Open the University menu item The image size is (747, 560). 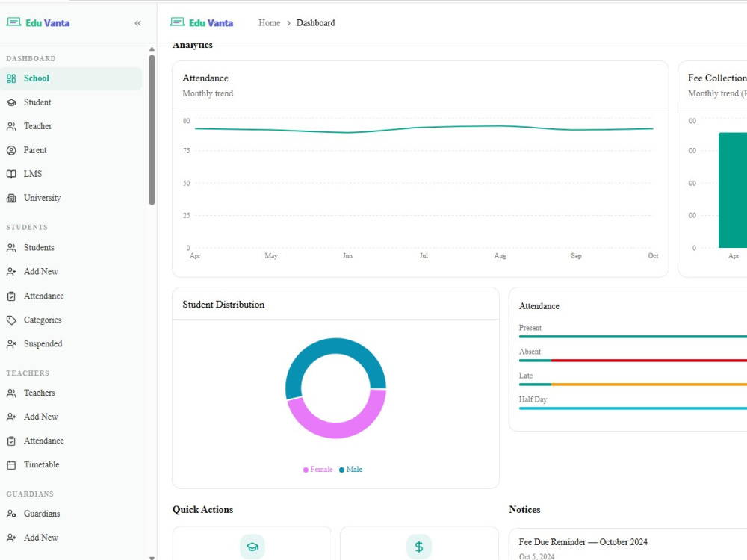coord(72,198)
